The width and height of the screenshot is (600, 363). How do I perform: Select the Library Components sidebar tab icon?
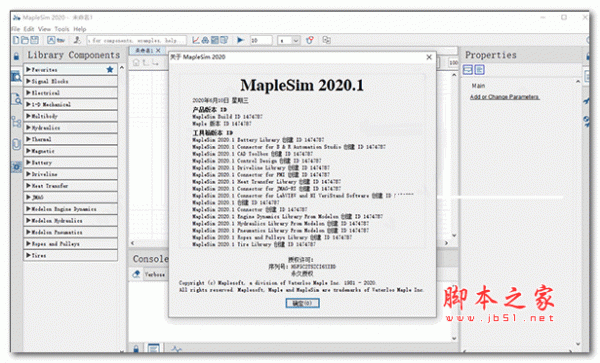point(16,77)
